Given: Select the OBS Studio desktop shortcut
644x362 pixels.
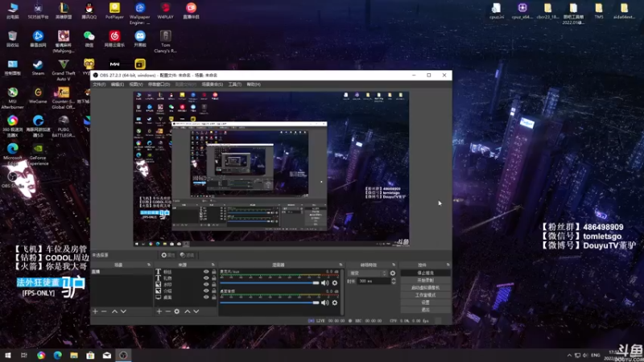Looking at the screenshot, I should click(x=12, y=179).
